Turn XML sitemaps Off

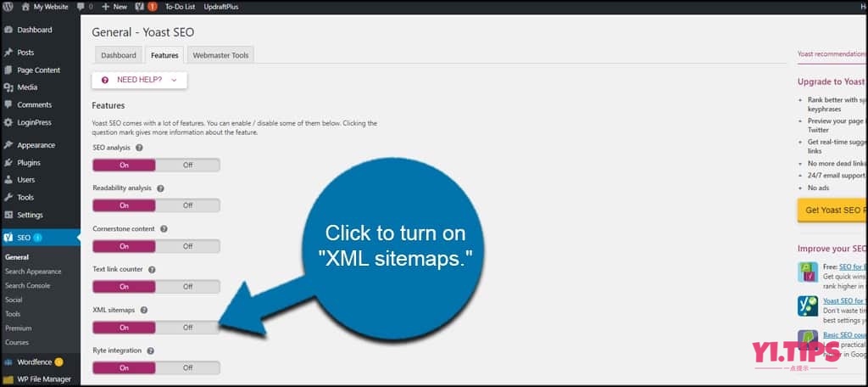click(x=187, y=328)
